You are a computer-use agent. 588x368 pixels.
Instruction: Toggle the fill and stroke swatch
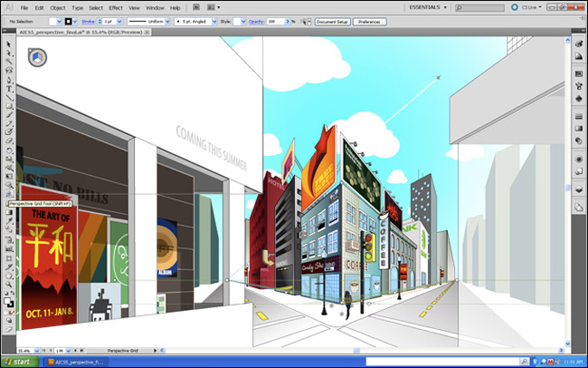[x=9, y=302]
